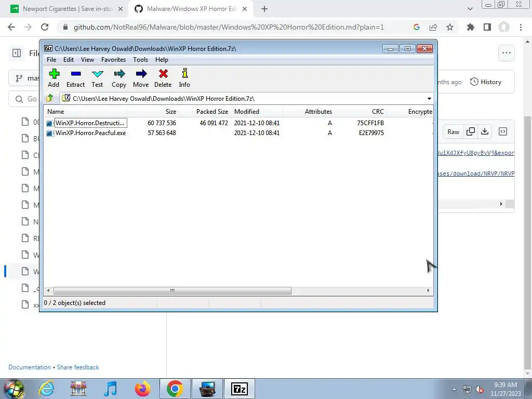Open the Info toolbar icon

[184, 78]
